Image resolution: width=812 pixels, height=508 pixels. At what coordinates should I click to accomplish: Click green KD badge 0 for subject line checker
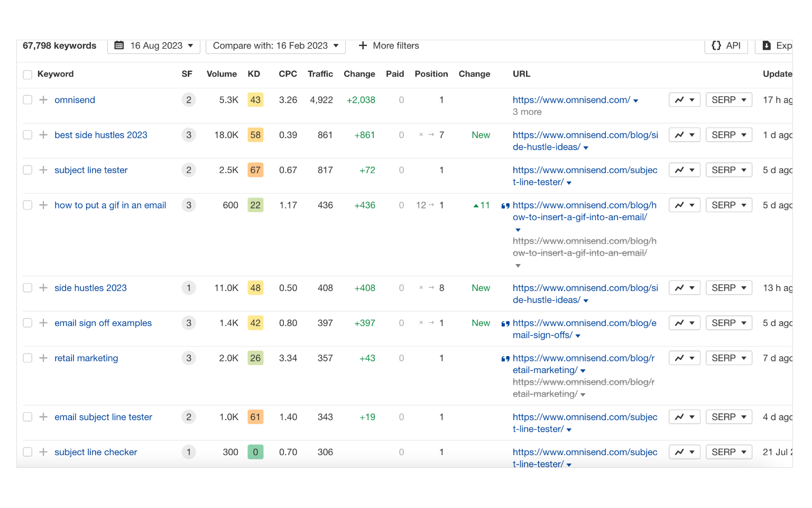pos(255,452)
